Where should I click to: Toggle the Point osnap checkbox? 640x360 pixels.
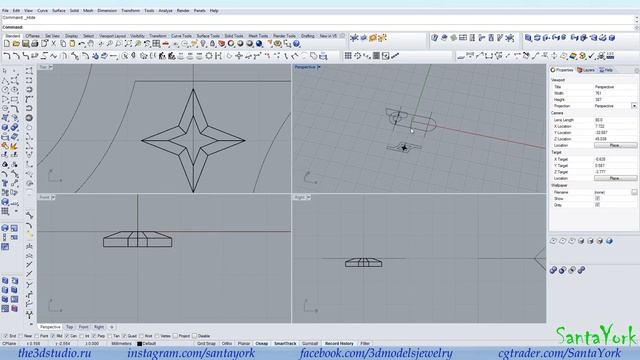pos(37,336)
